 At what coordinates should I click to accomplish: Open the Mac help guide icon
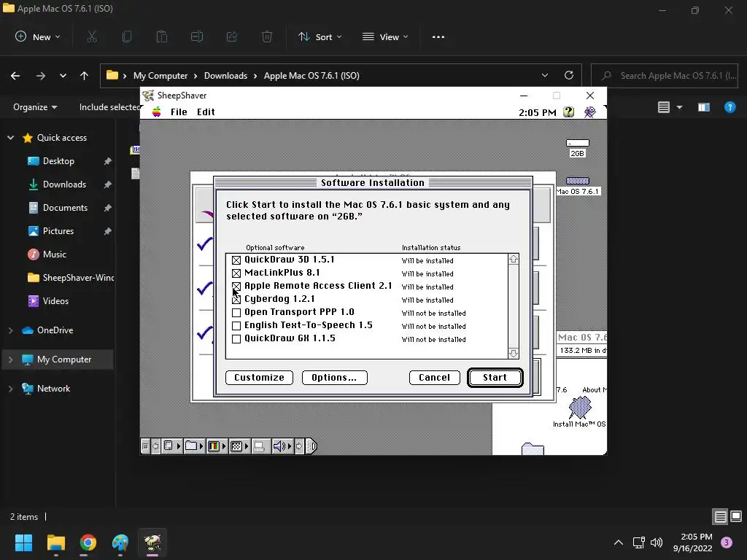point(568,112)
